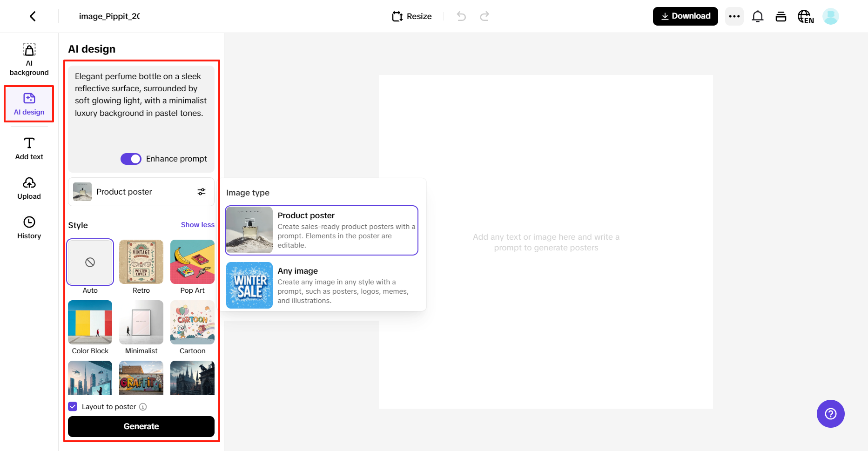Click the Generate button
The image size is (868, 451).
(x=141, y=426)
